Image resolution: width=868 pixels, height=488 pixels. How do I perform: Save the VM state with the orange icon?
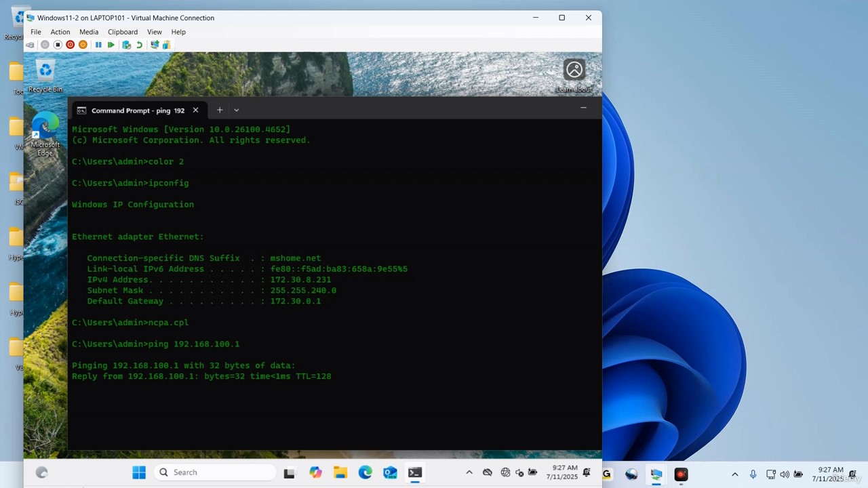point(83,45)
